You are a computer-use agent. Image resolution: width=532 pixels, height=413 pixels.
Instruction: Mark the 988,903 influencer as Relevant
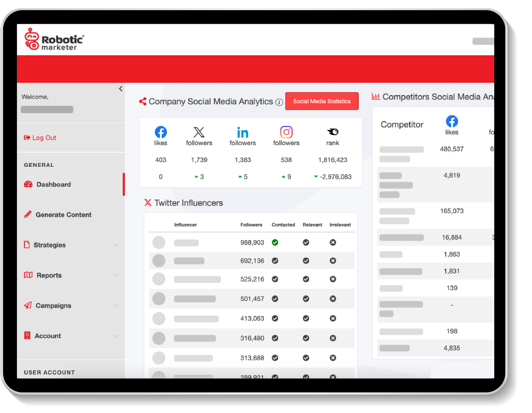coord(306,242)
